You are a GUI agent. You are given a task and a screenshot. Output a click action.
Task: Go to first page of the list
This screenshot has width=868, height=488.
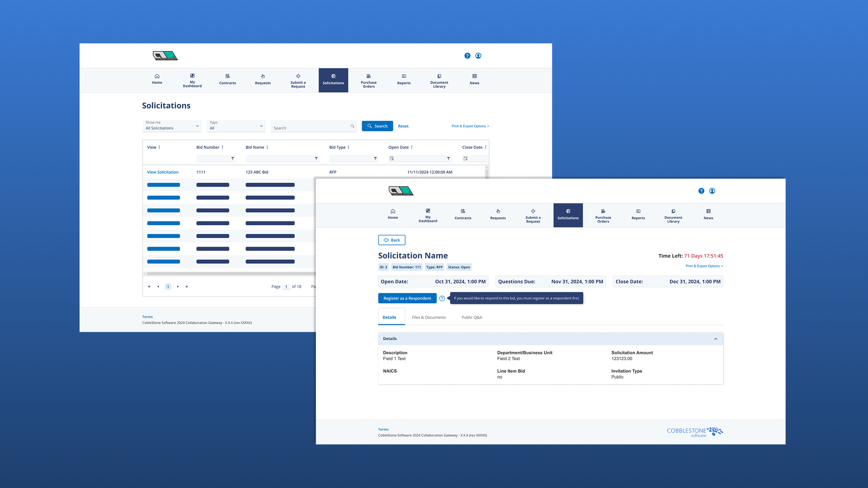[149, 286]
